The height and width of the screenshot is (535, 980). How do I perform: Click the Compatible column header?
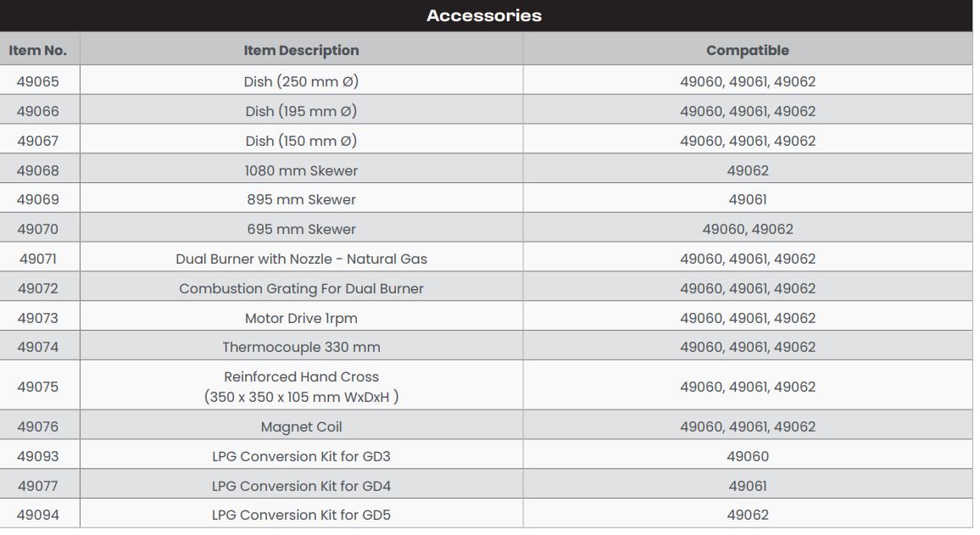(747, 50)
